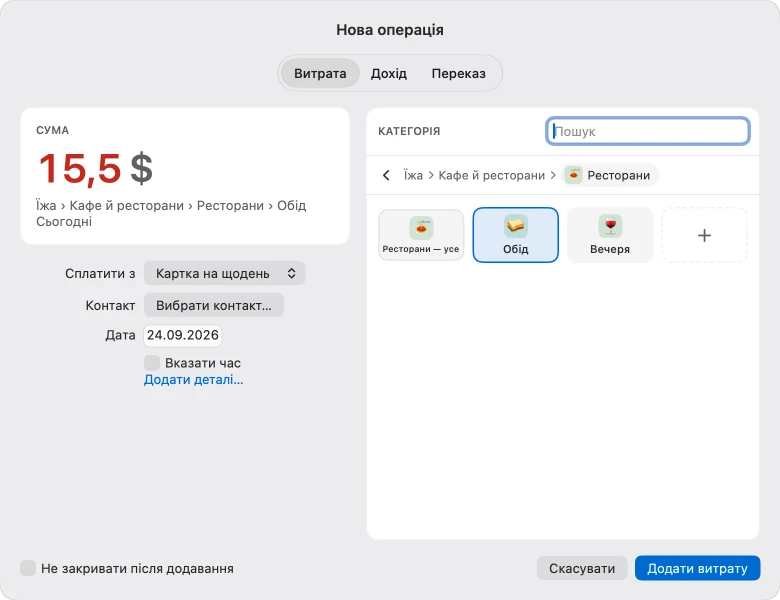This screenshot has width=780, height=600.
Task: Choose the Вечеря wine glass category
Action: (x=610, y=235)
